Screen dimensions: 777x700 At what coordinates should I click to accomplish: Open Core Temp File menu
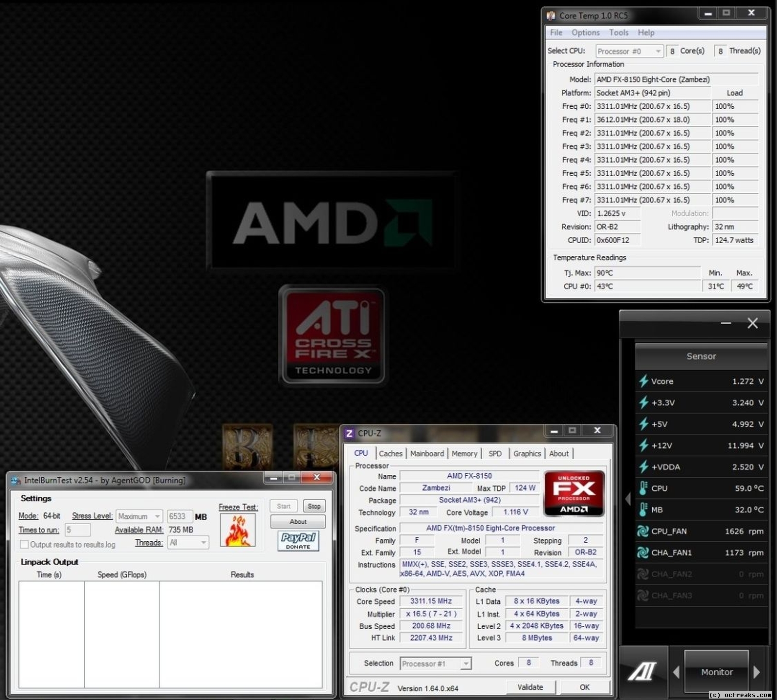556,33
